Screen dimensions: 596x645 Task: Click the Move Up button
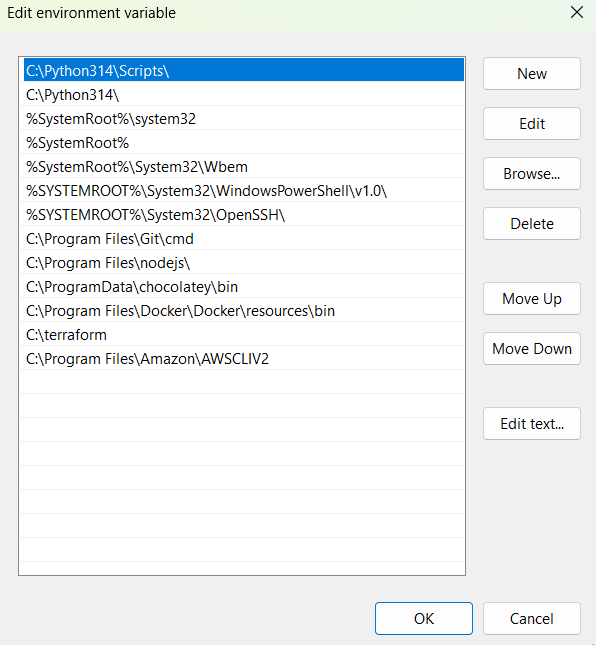coord(531,299)
